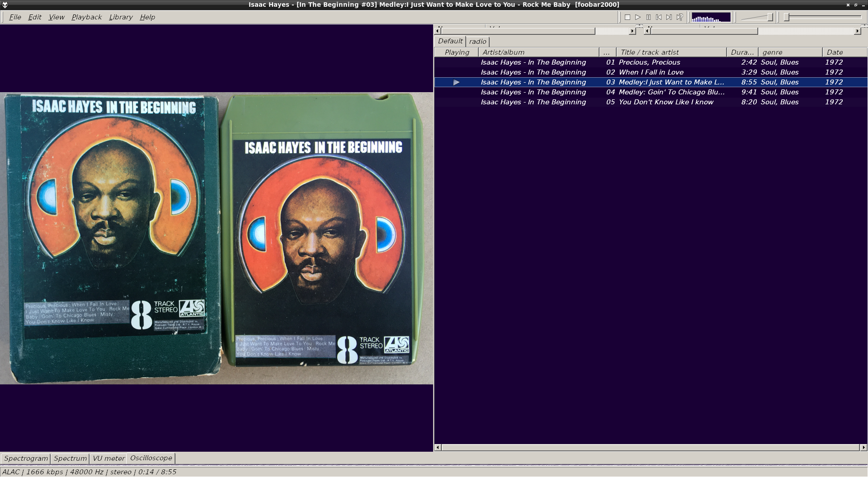
Task: Select track 05 You Don't Know Like I know
Action: [651, 102]
